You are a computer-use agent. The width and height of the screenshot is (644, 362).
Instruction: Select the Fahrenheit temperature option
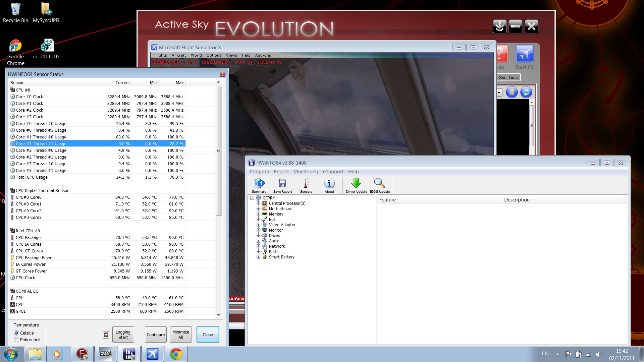[16, 340]
